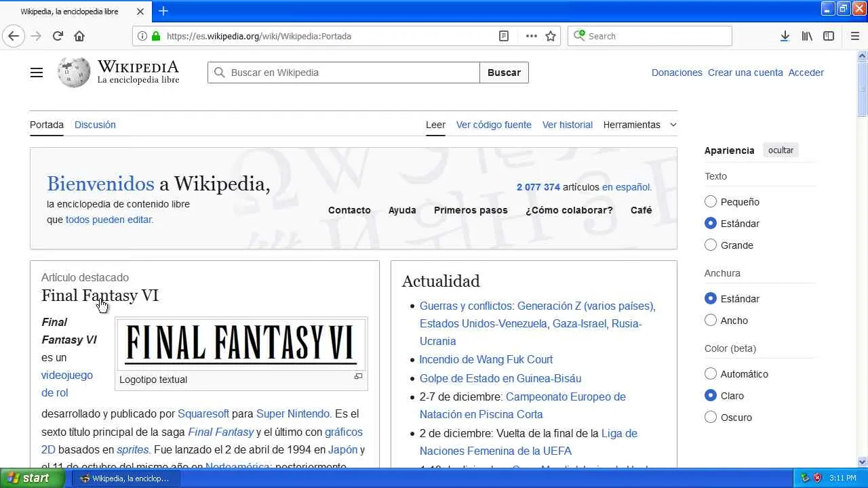Image resolution: width=868 pixels, height=488 pixels.
Task: Hide the Apariencia panel with ocultar
Action: pyautogui.click(x=781, y=150)
